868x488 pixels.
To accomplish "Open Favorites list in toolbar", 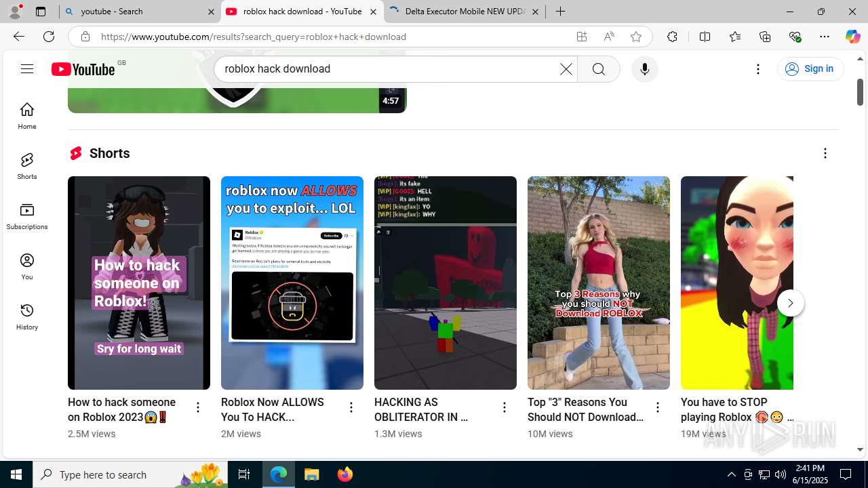I will pyautogui.click(x=735, y=37).
